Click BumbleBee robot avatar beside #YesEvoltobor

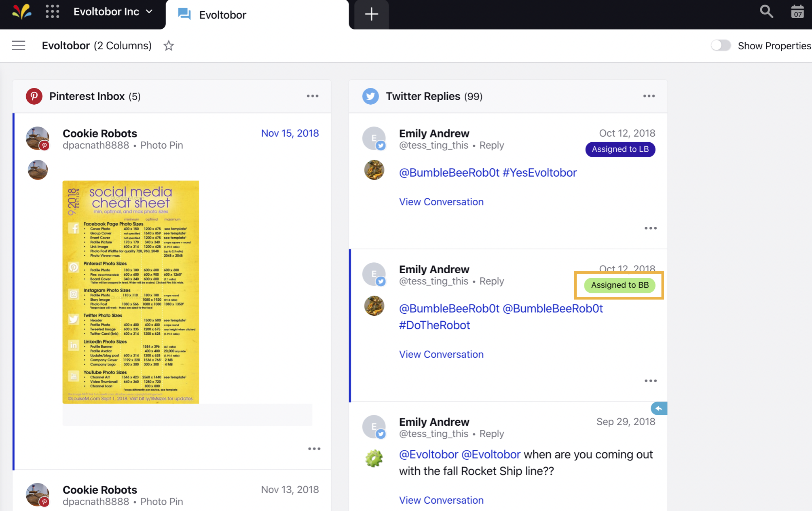click(x=374, y=170)
